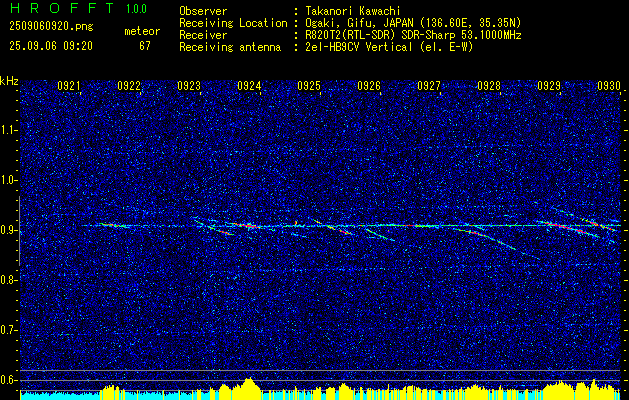Click the Receiving antenna label
The height and width of the screenshot is (400, 629).
click(x=230, y=47)
